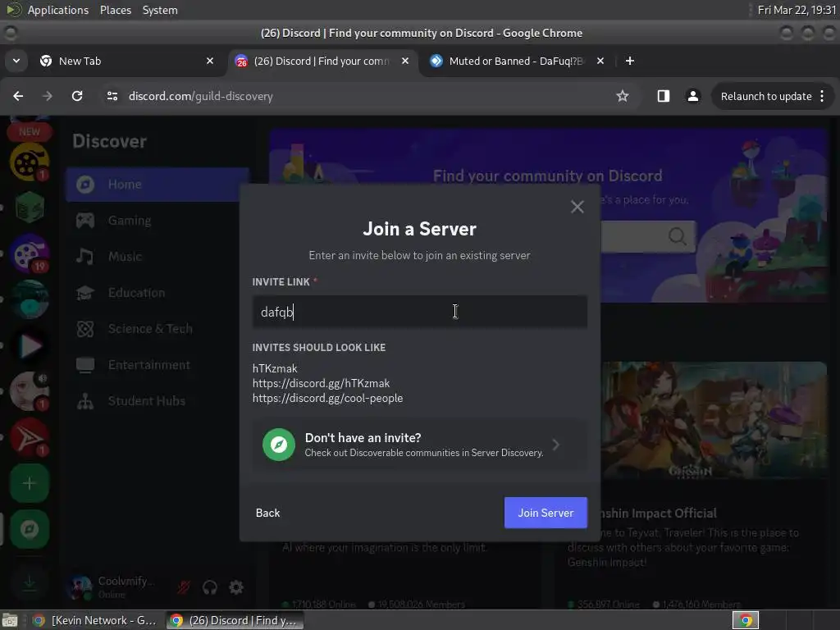Open the Entertainment category
Viewport: 840px width, 630px height.
click(157, 365)
